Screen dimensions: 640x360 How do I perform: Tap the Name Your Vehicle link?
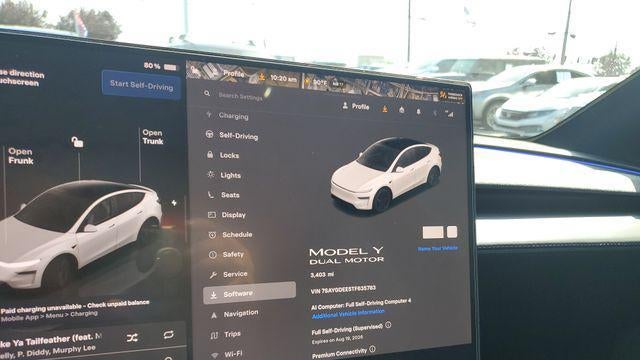click(438, 248)
